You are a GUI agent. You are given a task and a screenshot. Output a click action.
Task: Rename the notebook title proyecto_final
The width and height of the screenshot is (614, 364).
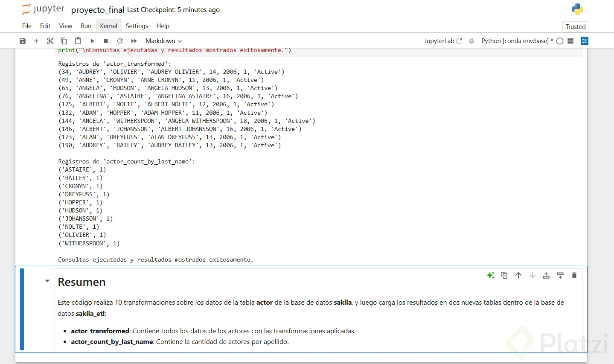[98, 10]
